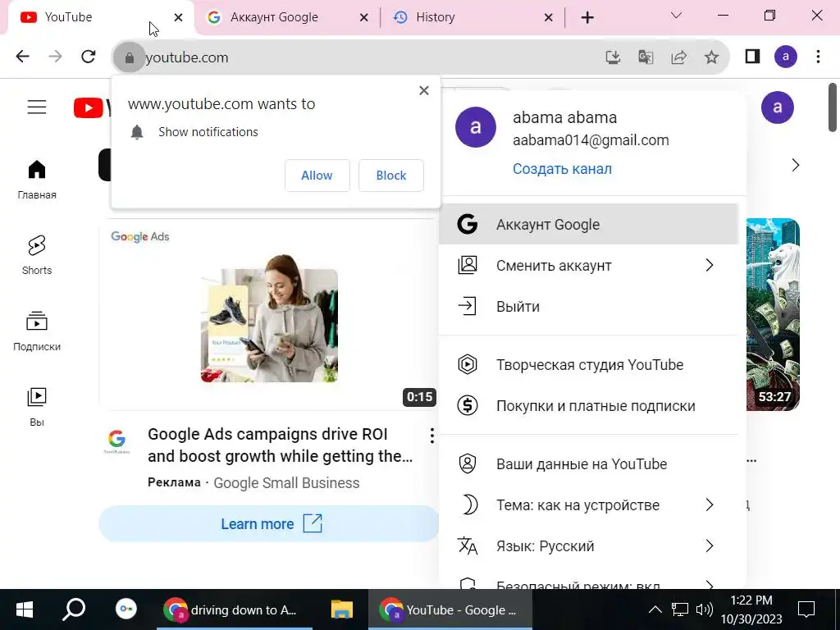Open the tab search dropdown arrow
This screenshot has height=630, width=840.
tap(676, 15)
